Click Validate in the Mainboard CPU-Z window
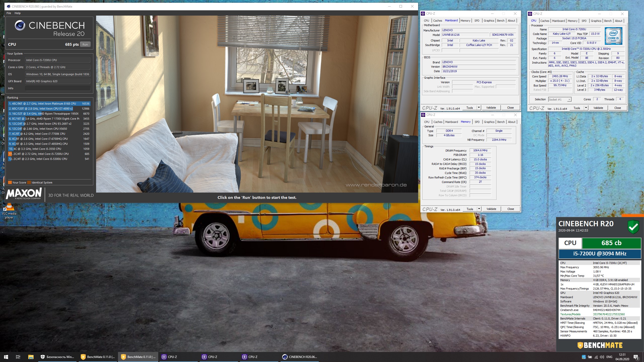 pos(491,108)
